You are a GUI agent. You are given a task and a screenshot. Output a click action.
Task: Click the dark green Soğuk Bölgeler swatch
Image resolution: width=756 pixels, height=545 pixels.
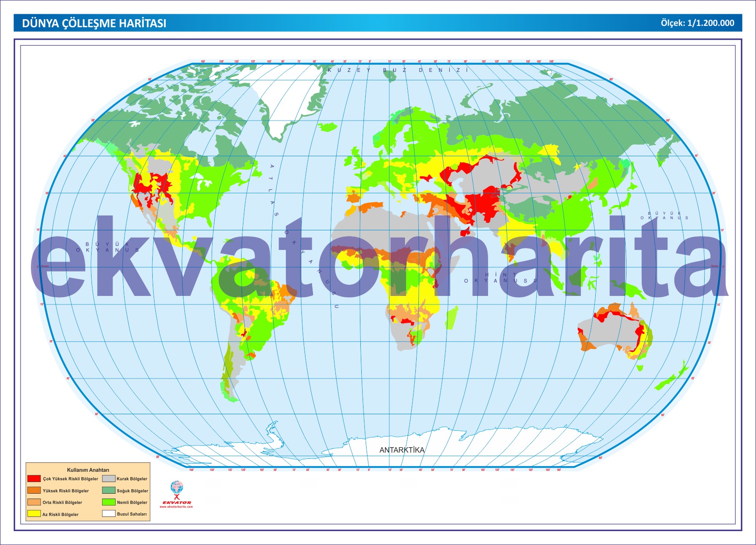tap(109, 490)
